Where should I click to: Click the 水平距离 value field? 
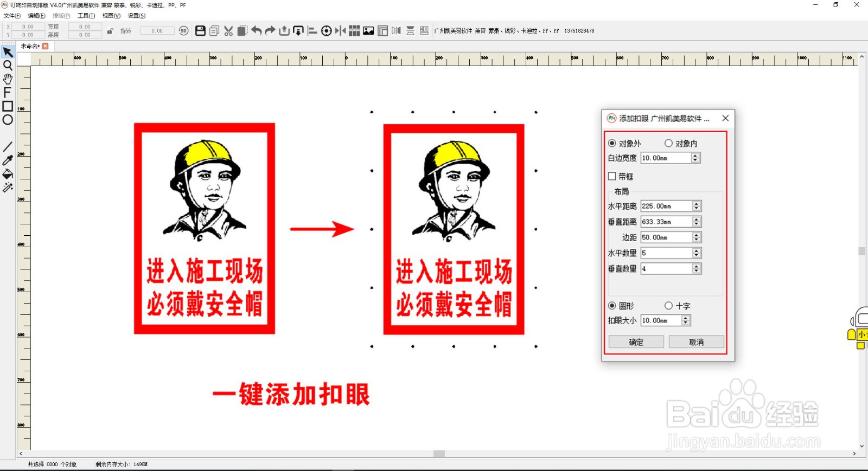pos(667,206)
